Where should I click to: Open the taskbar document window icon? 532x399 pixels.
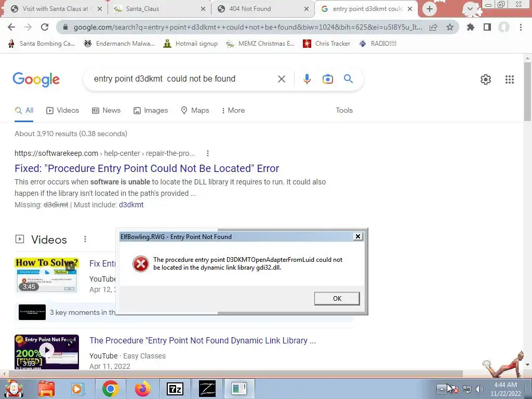[239, 389]
